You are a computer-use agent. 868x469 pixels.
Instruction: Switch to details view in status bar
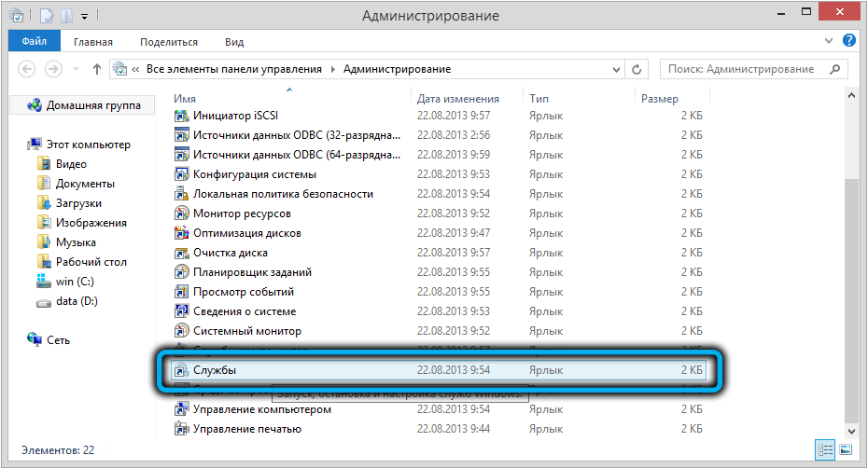point(825,449)
